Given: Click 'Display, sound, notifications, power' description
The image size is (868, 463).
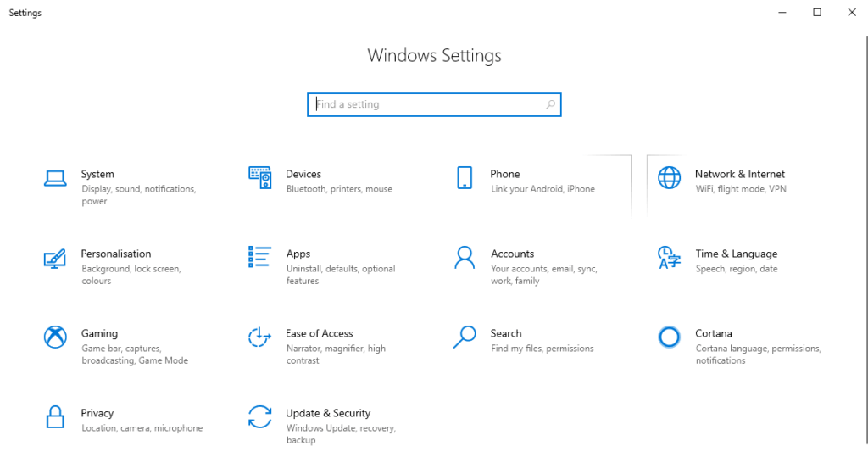Looking at the screenshot, I should (x=139, y=195).
